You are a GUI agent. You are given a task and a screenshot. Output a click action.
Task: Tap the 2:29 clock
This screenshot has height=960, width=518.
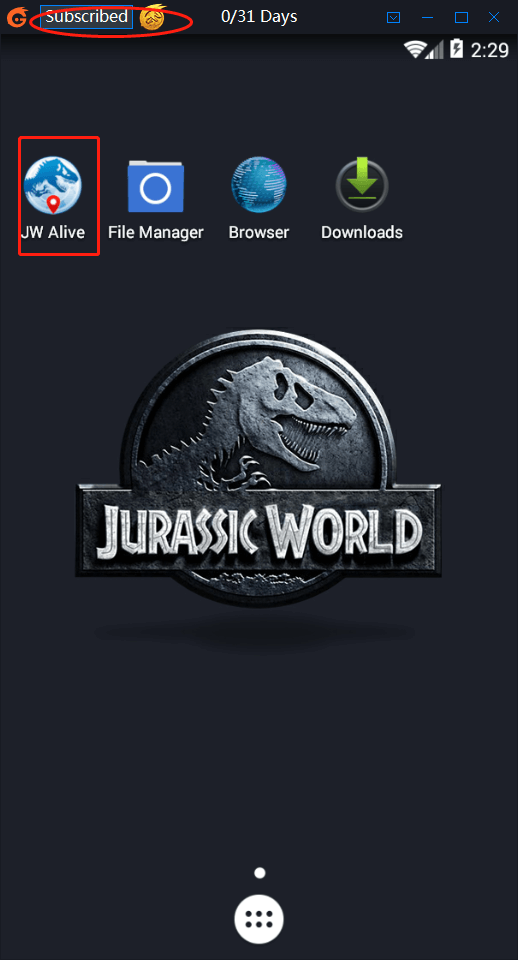tap(490, 50)
